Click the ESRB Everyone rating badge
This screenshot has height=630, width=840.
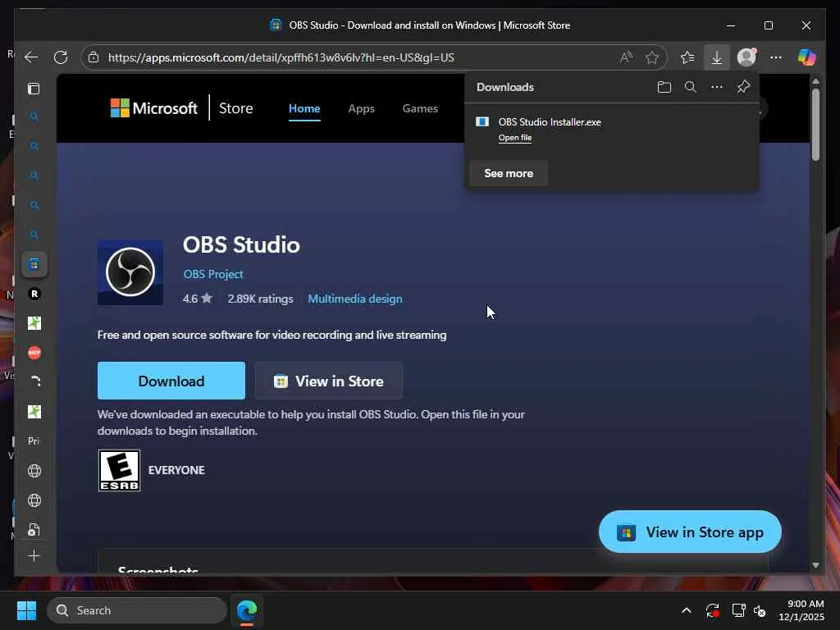tap(120, 470)
